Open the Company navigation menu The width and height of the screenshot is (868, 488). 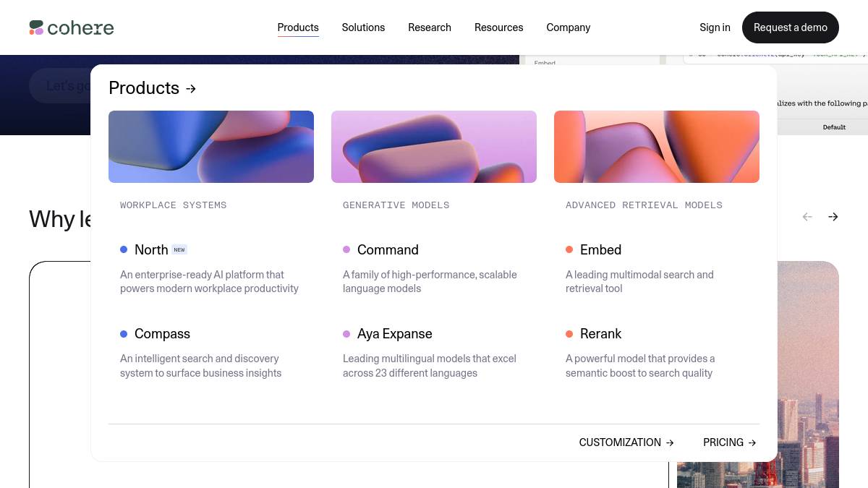pos(569,27)
